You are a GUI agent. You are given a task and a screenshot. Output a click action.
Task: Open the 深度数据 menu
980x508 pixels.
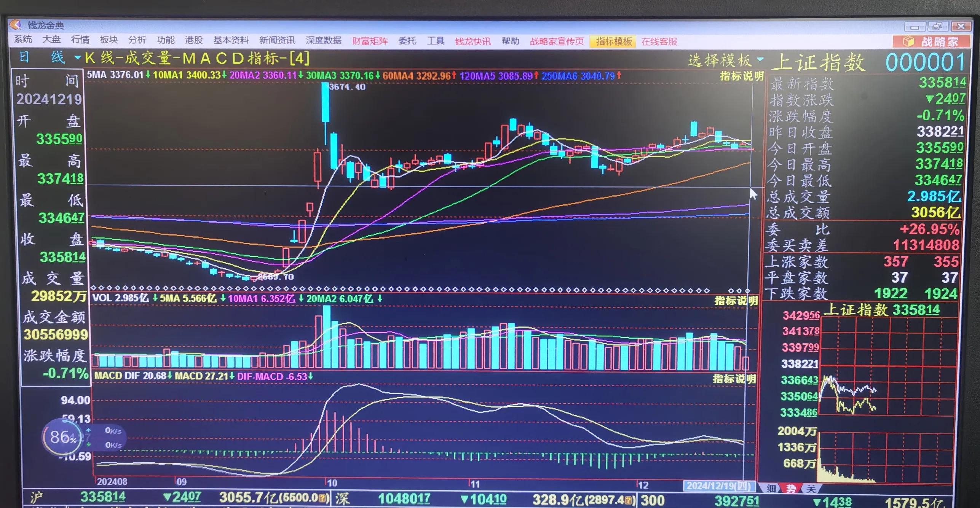323,40
